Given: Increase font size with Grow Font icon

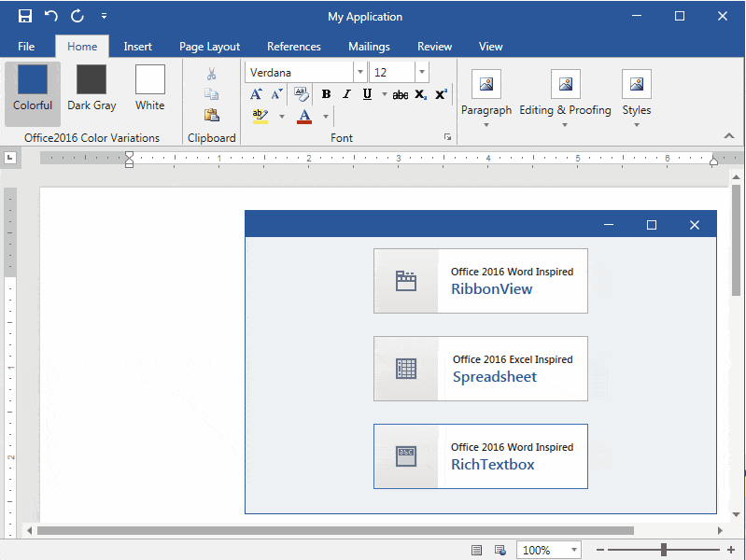Looking at the screenshot, I should pos(256,94).
